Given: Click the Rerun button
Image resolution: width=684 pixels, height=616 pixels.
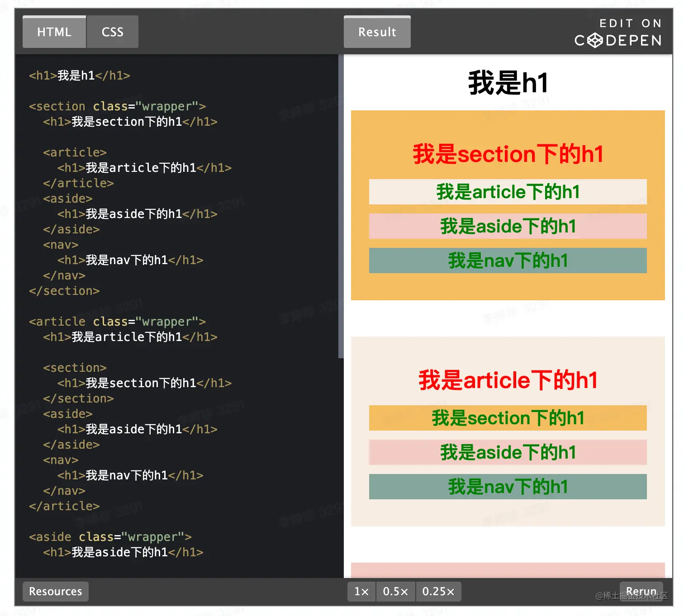Looking at the screenshot, I should (641, 592).
